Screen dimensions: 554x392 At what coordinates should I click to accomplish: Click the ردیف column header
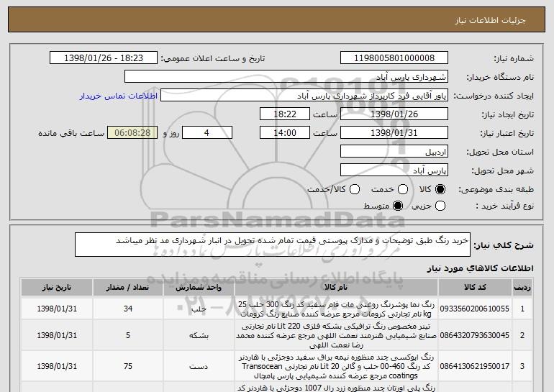[522, 288]
